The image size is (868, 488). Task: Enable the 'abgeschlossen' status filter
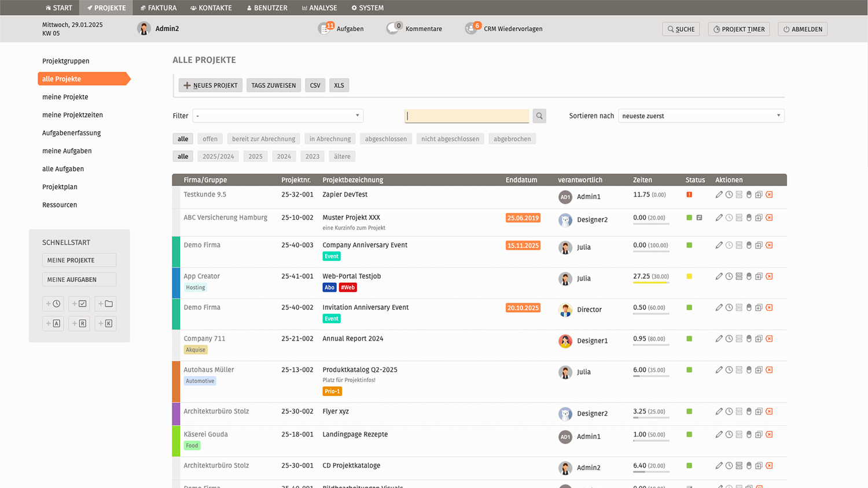click(x=385, y=139)
